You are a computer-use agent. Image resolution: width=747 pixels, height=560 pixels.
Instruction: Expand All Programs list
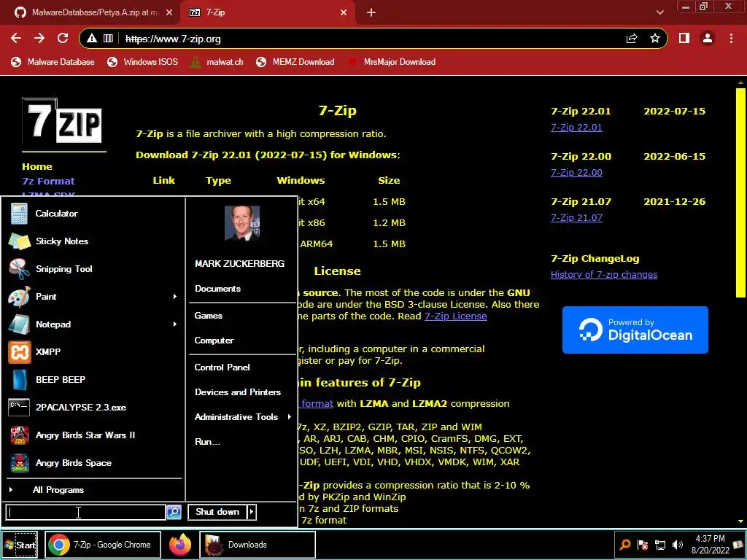point(58,490)
